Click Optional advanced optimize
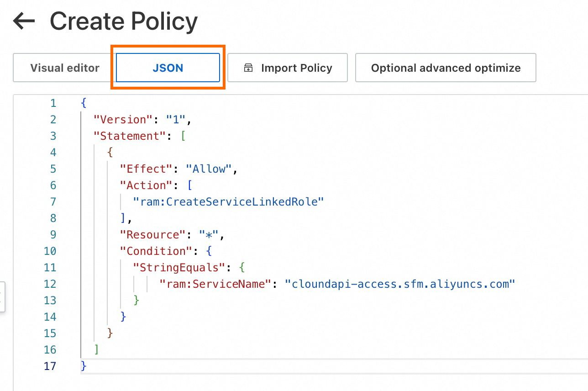Image resolution: width=588 pixels, height=391 pixels. coord(445,68)
